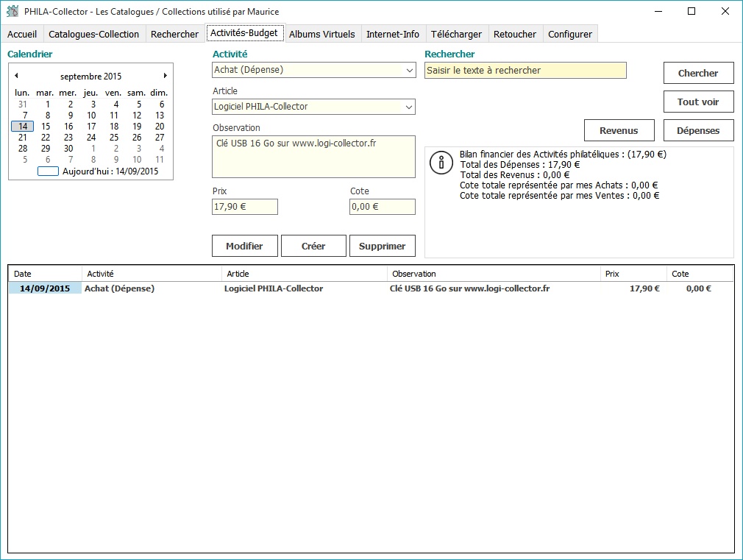Pick September 30 in the calendar

coord(68,149)
